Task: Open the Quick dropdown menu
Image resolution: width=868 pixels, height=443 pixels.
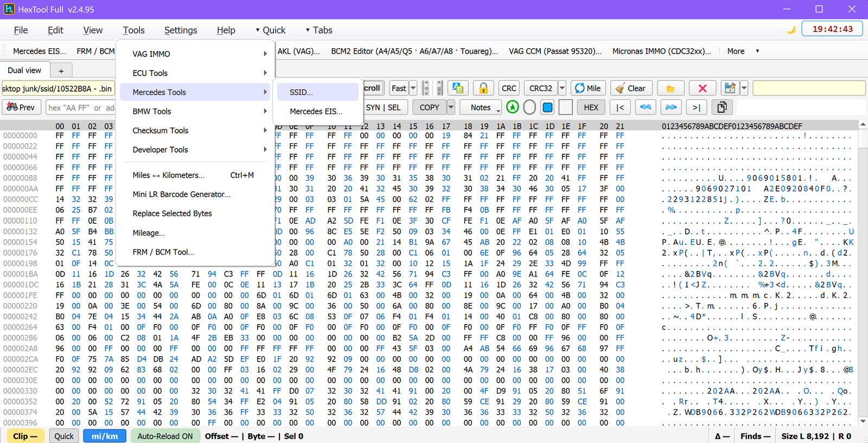Action: [270, 30]
